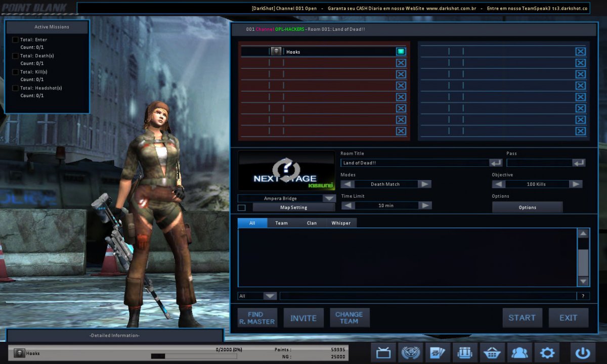Image resolution: width=607 pixels, height=364 pixels.
Task: Click the power quit icon
Action: pos(583,352)
